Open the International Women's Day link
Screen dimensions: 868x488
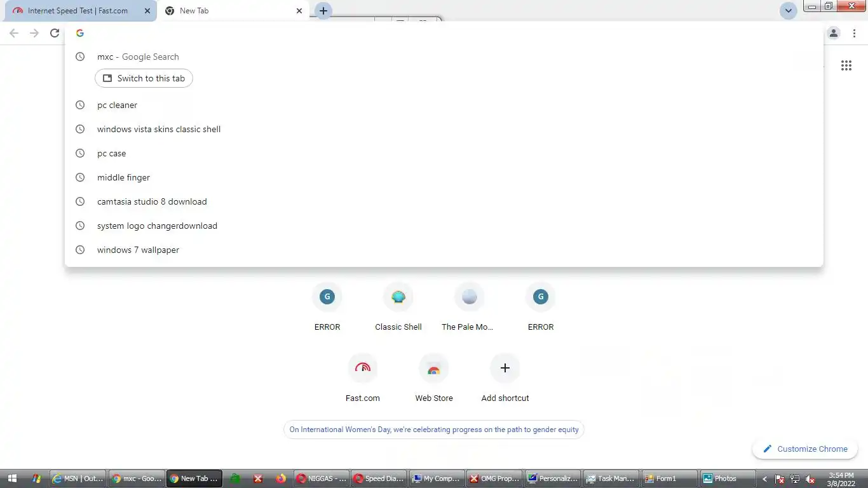click(434, 430)
